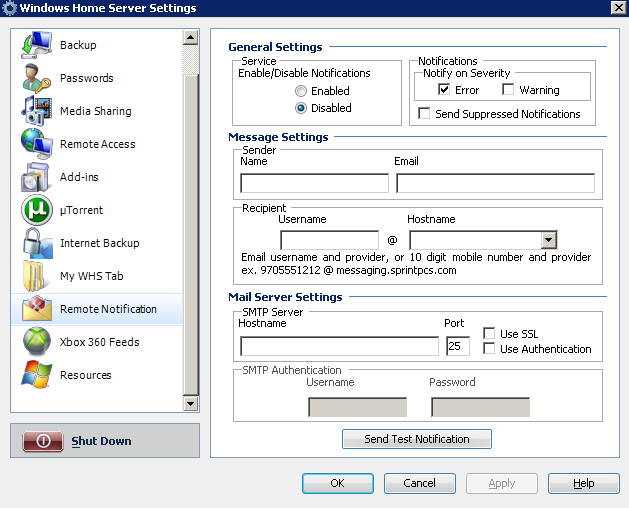The height and width of the screenshot is (508, 629).
Task: Open the Resources page label
Action: point(85,375)
